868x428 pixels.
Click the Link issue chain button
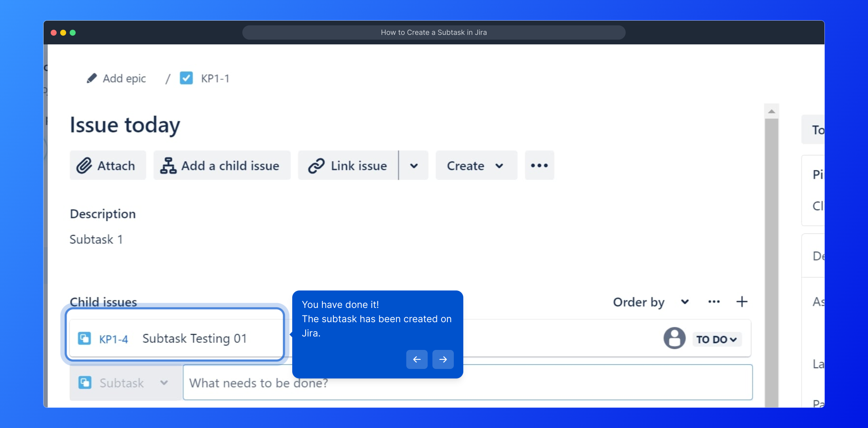(x=348, y=166)
